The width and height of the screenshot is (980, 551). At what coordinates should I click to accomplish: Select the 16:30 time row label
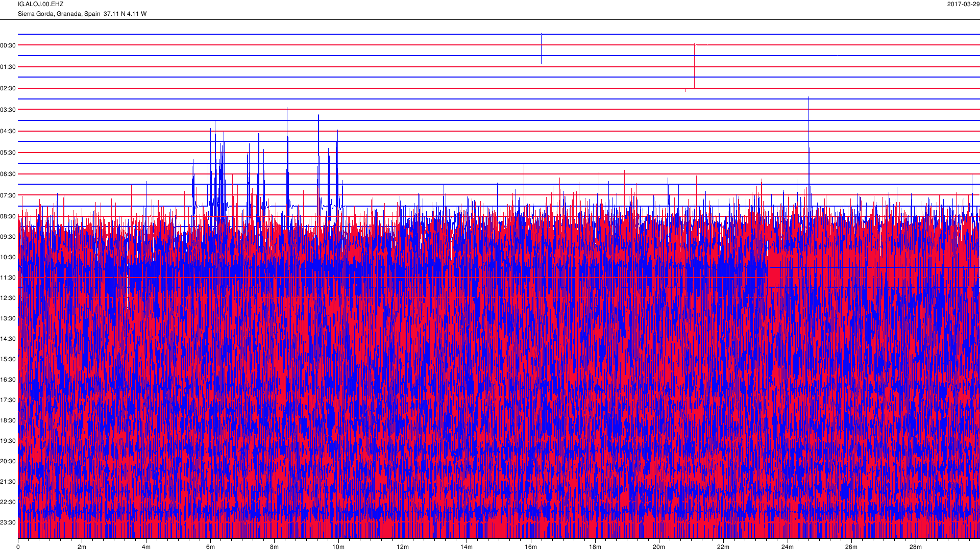point(8,380)
